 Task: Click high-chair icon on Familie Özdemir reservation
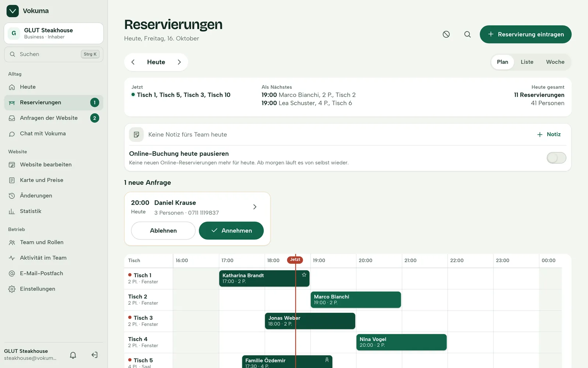pos(327,360)
